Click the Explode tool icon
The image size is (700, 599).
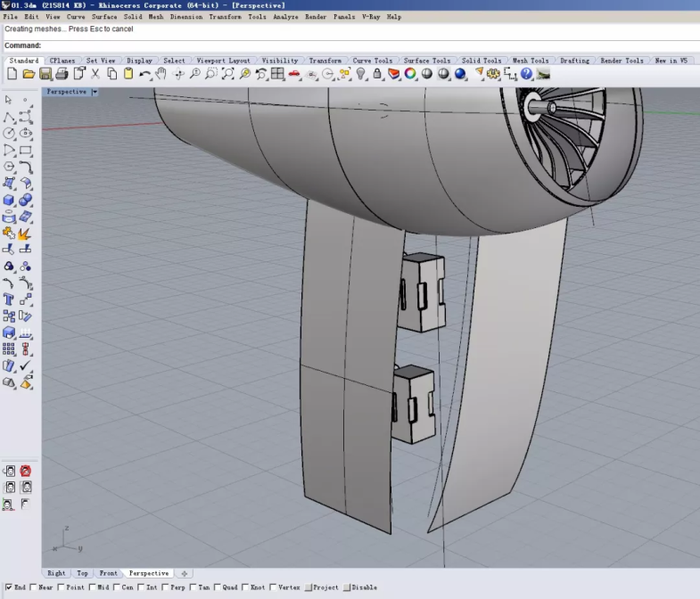point(25,234)
